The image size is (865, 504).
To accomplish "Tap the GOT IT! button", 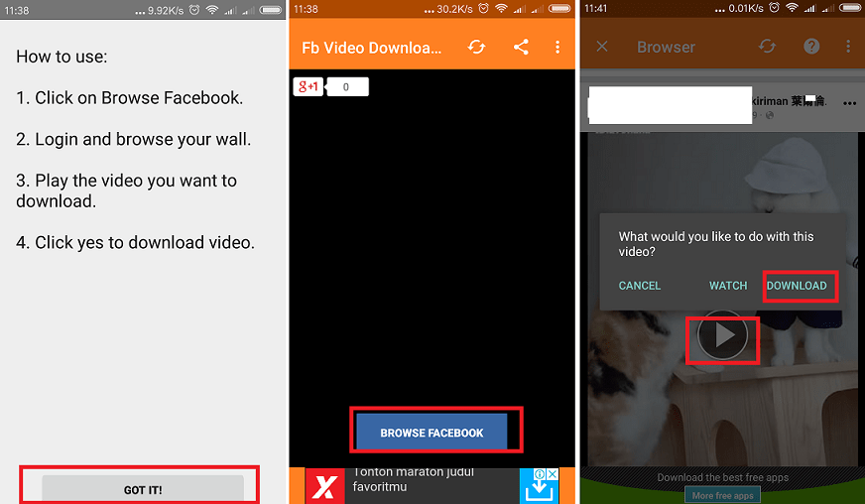I will (x=143, y=489).
